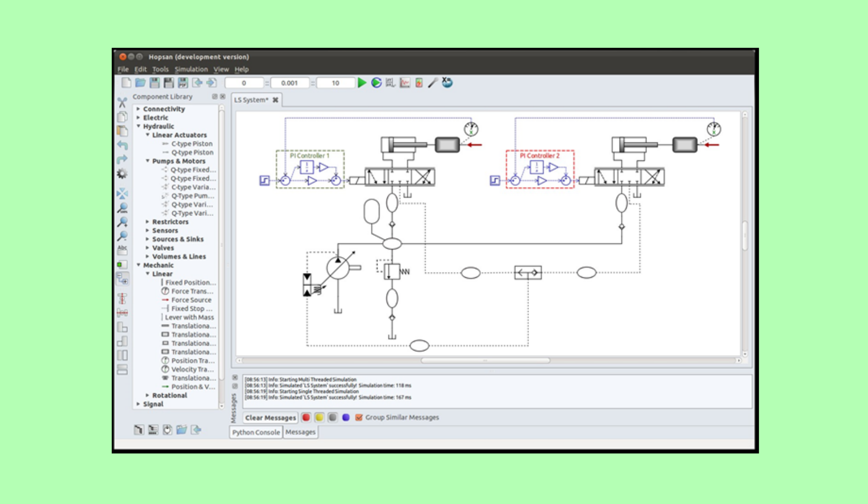Click the magic wand optimization icon
Screen dimensions: 868x504
[433, 83]
